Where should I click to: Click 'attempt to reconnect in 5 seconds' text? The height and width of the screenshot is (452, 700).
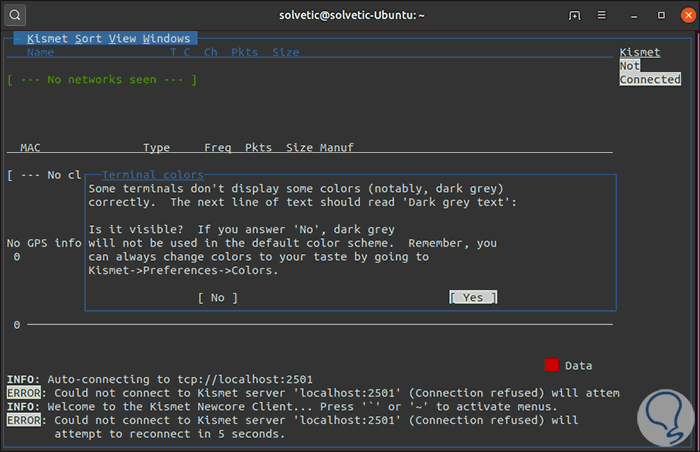(170, 434)
